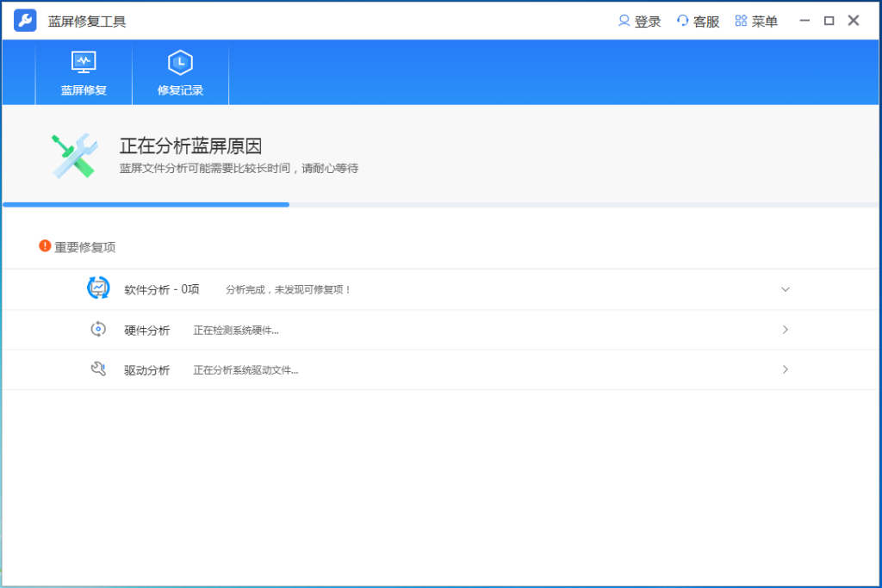Contact 客服 customer service
Screen dimensions: 882x588
pos(699,21)
